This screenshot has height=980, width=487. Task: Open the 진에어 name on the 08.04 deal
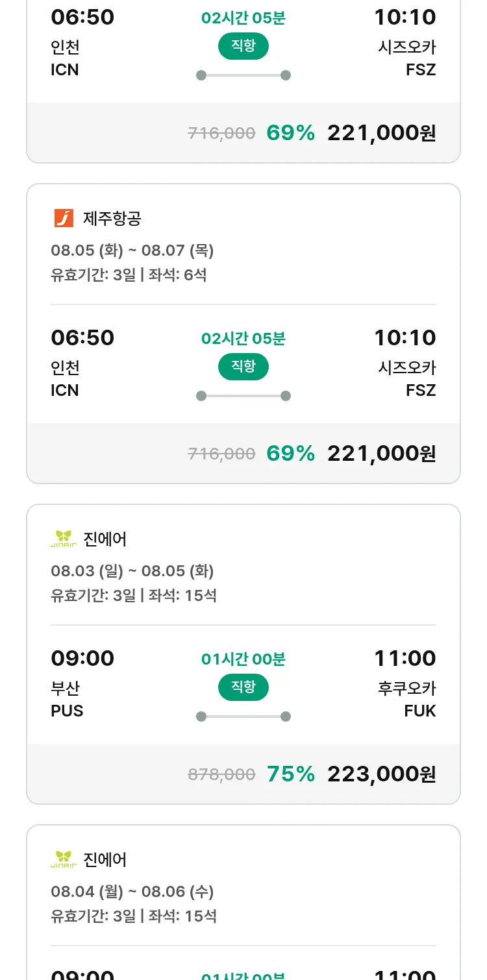[x=105, y=859]
